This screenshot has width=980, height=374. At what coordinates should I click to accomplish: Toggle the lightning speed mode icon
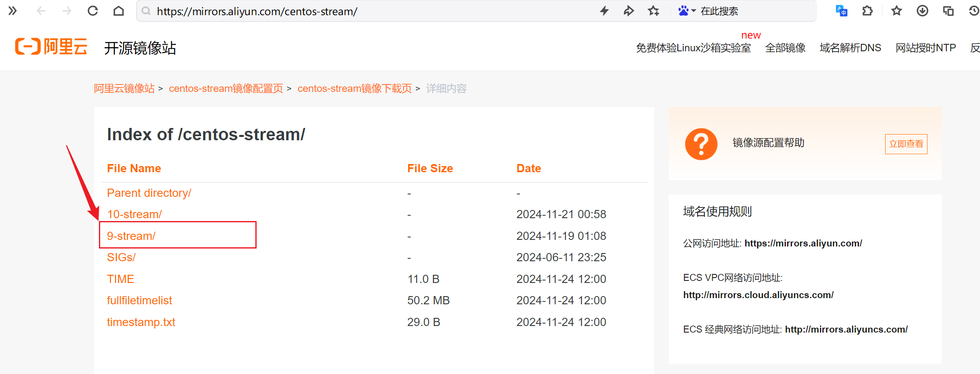coord(604,11)
